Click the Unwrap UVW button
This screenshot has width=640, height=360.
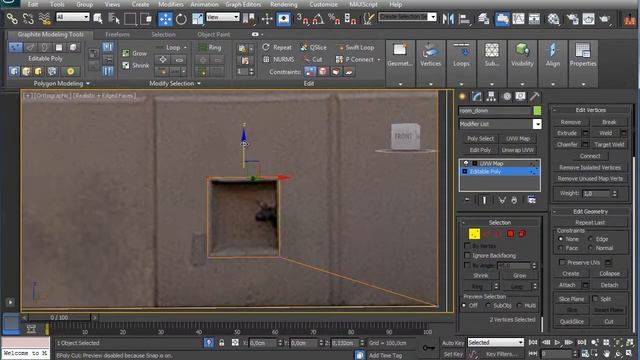[x=518, y=150]
